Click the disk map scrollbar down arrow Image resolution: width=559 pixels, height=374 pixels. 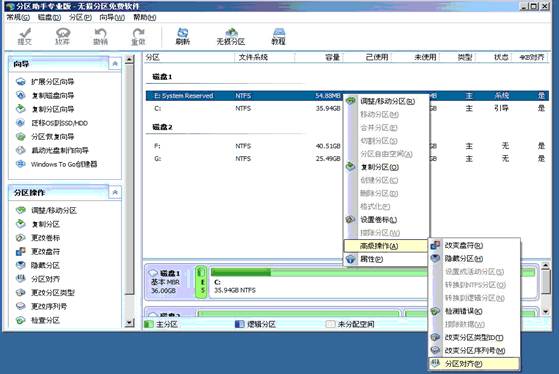pos(545,312)
